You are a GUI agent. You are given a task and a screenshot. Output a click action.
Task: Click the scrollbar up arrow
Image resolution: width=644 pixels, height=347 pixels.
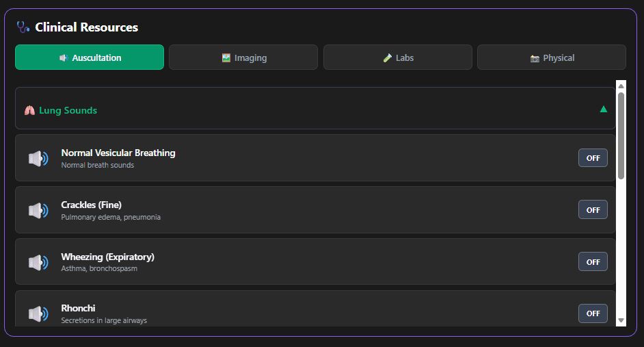click(621, 86)
